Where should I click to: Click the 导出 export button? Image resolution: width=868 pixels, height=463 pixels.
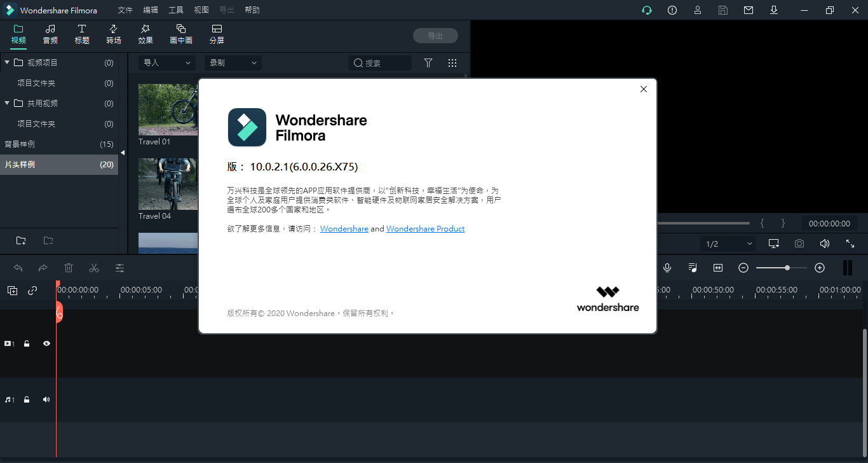pos(435,36)
